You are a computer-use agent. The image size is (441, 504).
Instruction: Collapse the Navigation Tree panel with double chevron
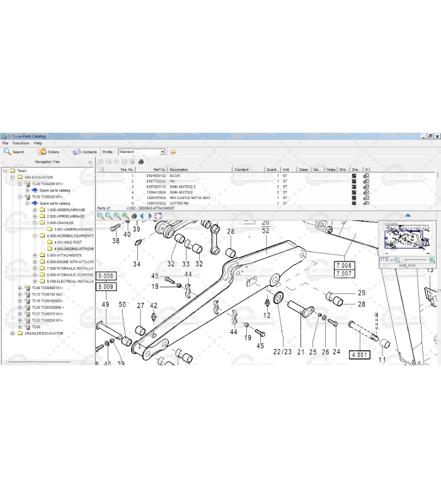pos(89,162)
